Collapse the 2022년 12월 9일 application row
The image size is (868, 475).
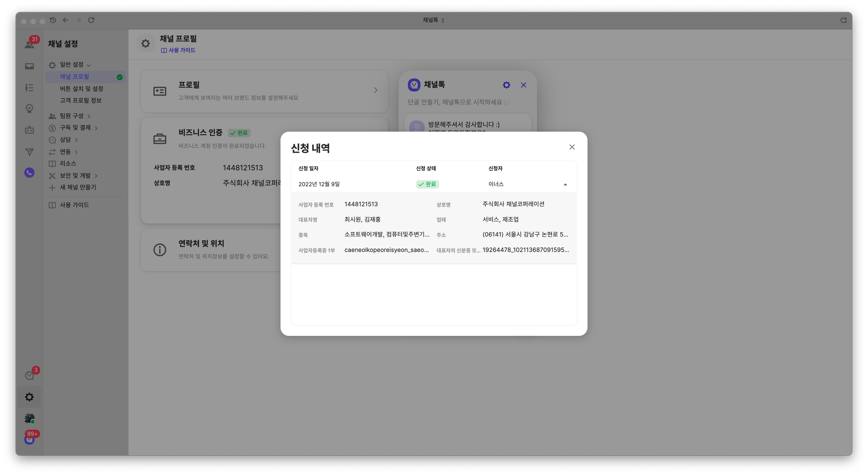[x=565, y=184]
